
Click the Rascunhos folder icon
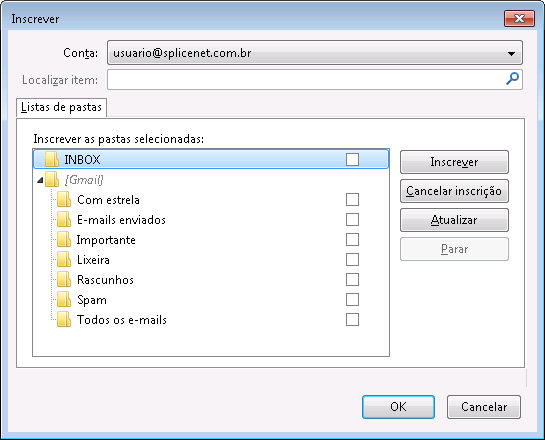[x=64, y=279]
